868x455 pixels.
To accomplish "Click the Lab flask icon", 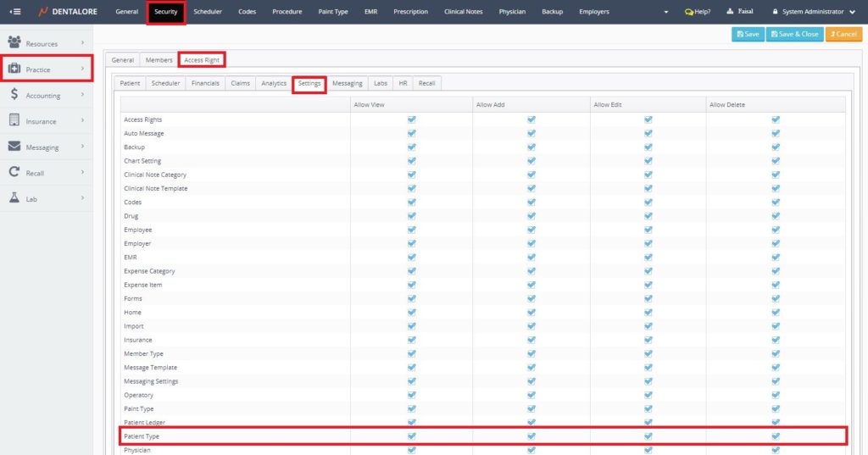I will click(14, 198).
